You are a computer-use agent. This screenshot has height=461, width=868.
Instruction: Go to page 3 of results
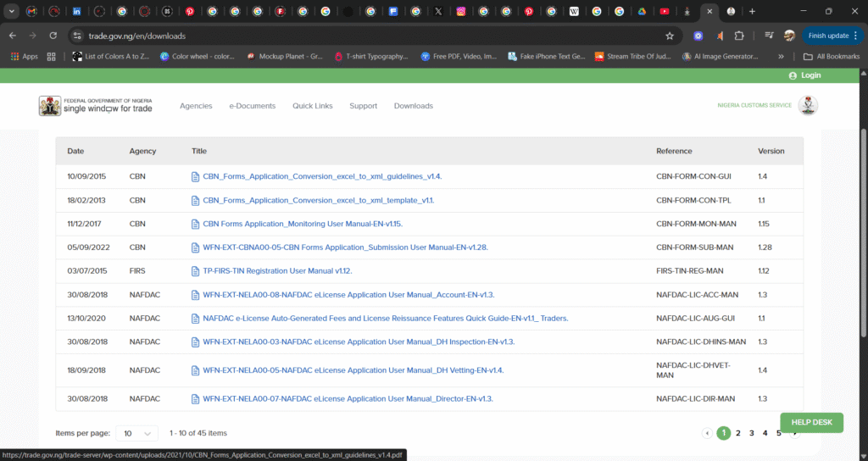pos(751,433)
